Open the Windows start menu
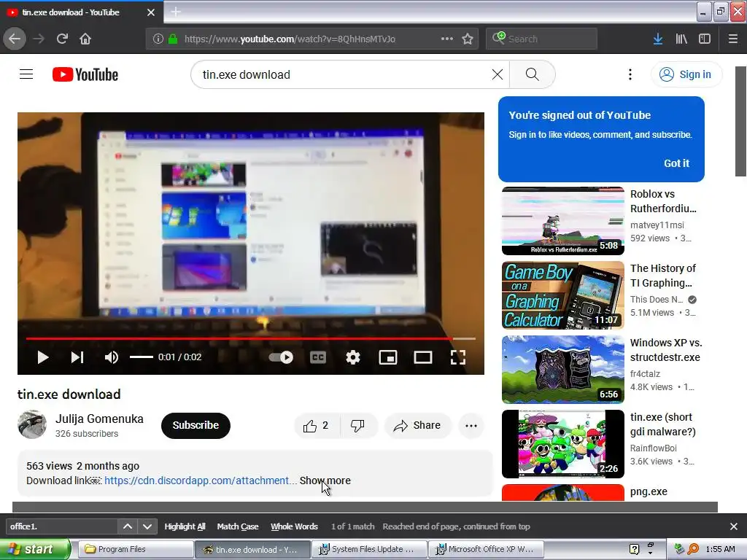The image size is (747, 560). coord(35,550)
